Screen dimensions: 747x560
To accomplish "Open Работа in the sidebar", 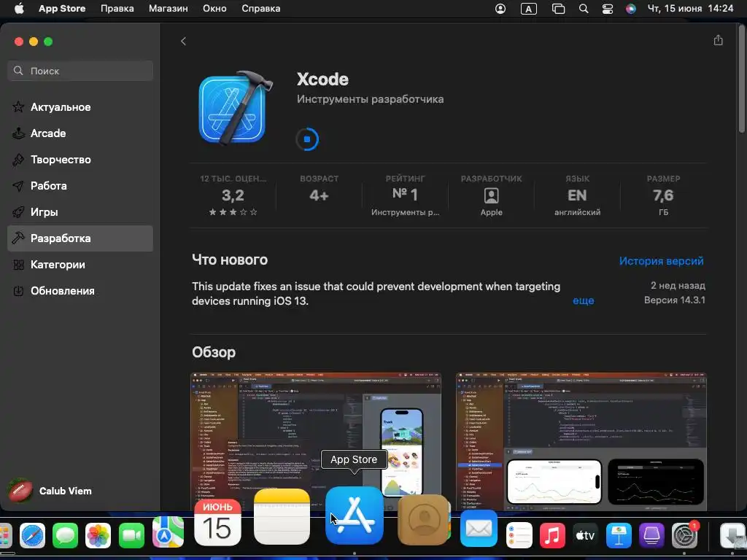I will point(80,186).
